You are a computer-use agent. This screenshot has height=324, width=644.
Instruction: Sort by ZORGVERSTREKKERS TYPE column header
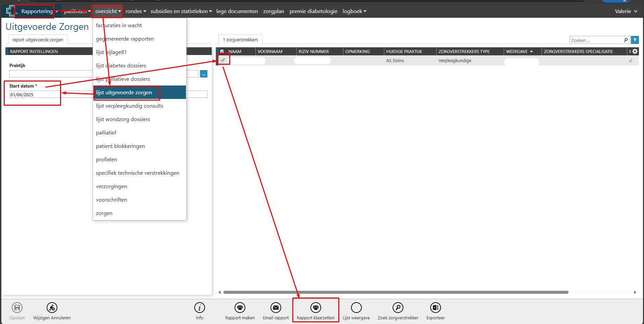click(x=470, y=51)
